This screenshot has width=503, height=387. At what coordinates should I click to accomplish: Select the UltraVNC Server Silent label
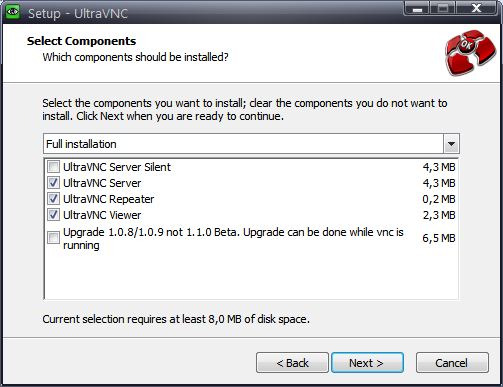click(117, 167)
